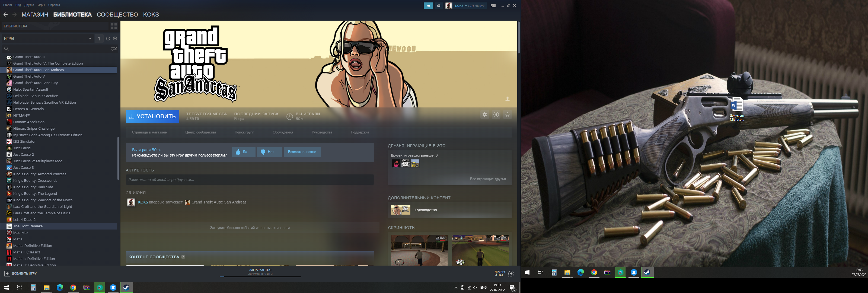Load more activity feed events
The height and width of the screenshot is (293, 868).
click(250, 228)
